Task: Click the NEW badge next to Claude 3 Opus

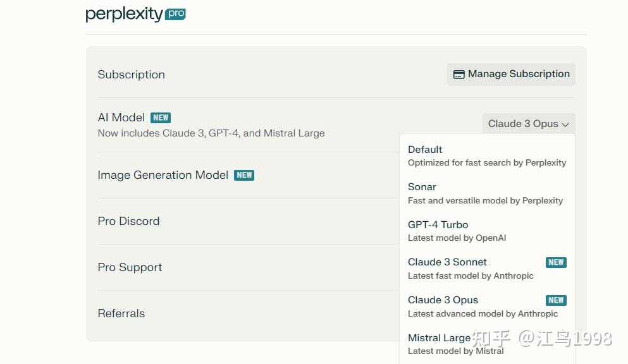Action: click(x=556, y=300)
